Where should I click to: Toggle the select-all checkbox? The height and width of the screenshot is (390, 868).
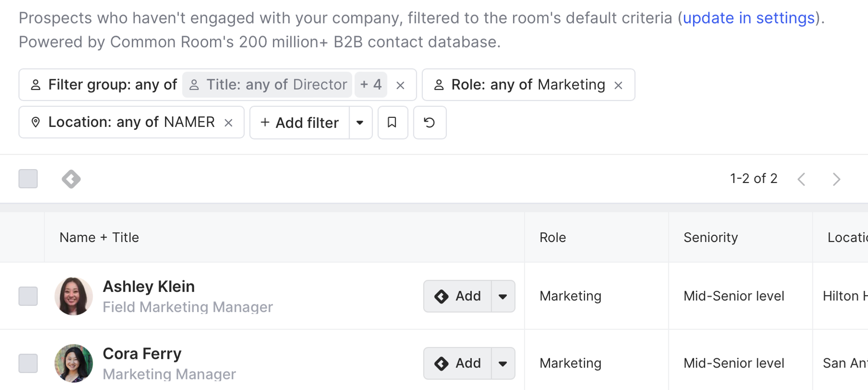28,179
